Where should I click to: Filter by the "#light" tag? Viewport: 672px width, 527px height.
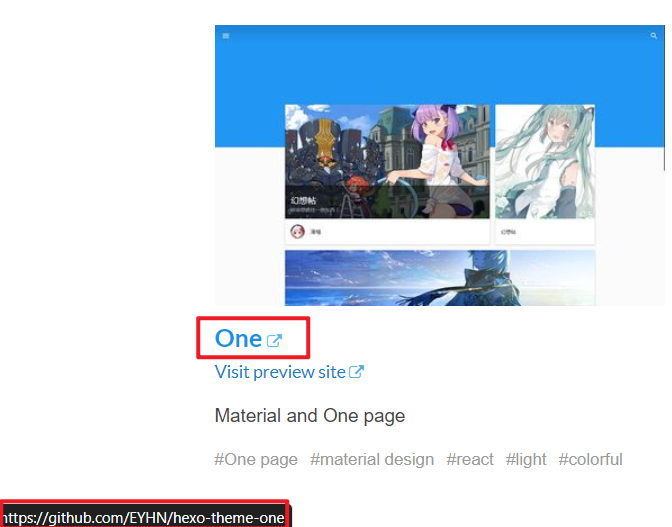[526, 459]
